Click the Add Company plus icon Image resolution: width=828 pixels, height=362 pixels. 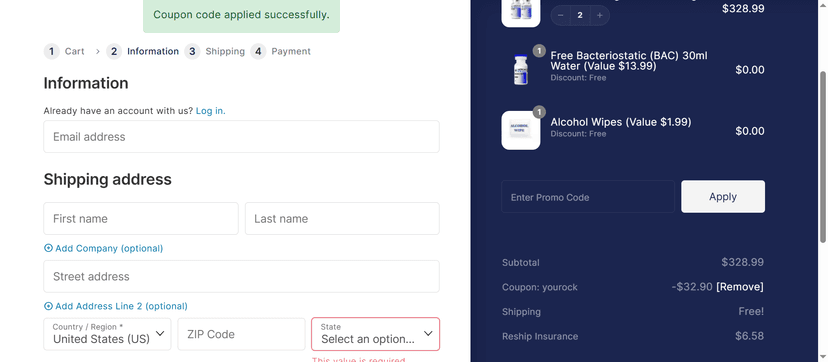pyautogui.click(x=49, y=248)
